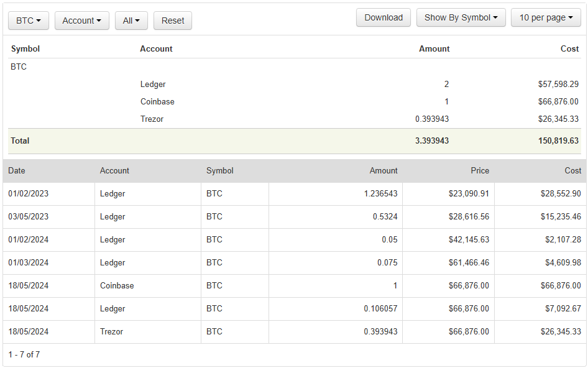Click the lower table's Cost column header
Screen dimensions: 588x368
pyautogui.click(x=572, y=171)
